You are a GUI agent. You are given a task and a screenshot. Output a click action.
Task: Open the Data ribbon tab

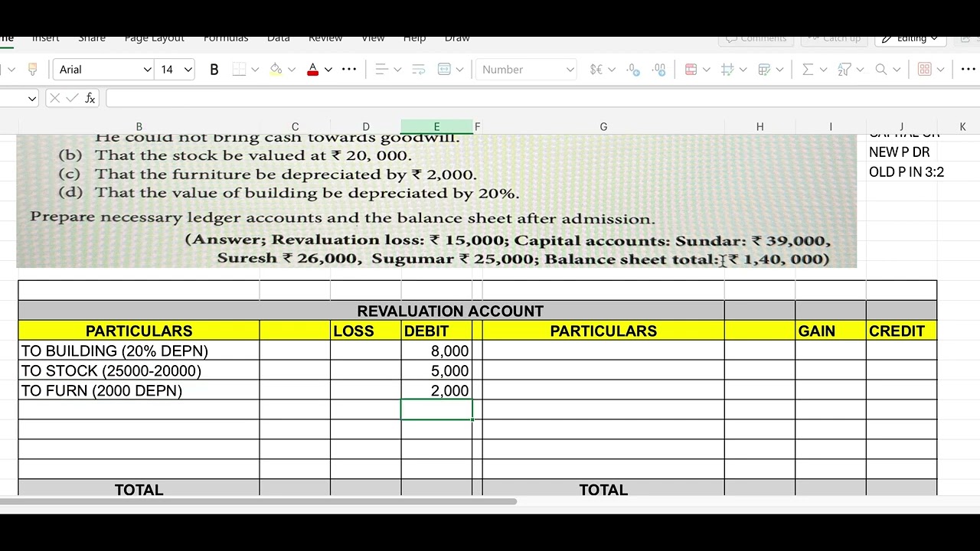pos(279,38)
